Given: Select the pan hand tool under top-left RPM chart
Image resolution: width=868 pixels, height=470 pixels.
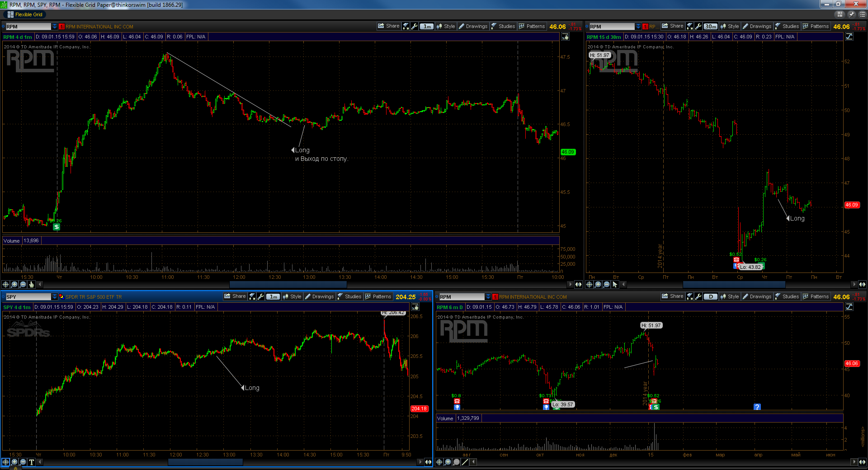Looking at the screenshot, I should click(x=31, y=284).
